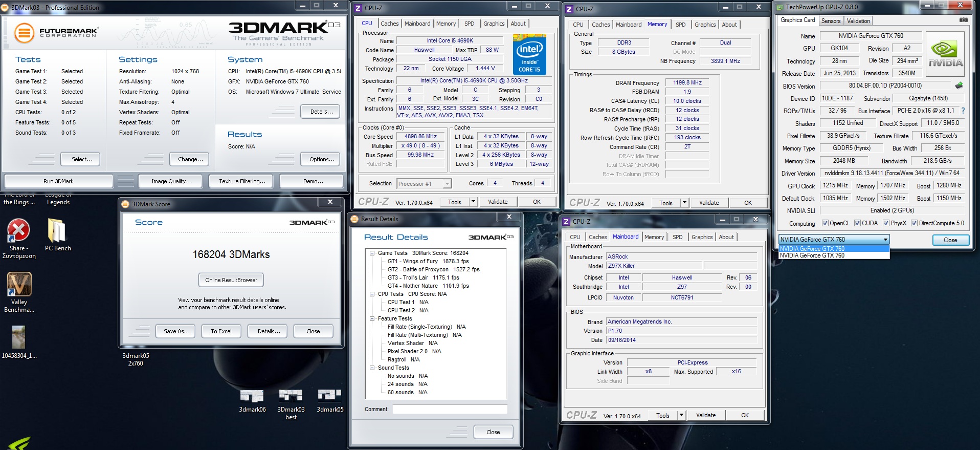Open the Graphics tab in the CPU-Z Mainboard window
This screenshot has height=450, width=980.
coord(702,237)
